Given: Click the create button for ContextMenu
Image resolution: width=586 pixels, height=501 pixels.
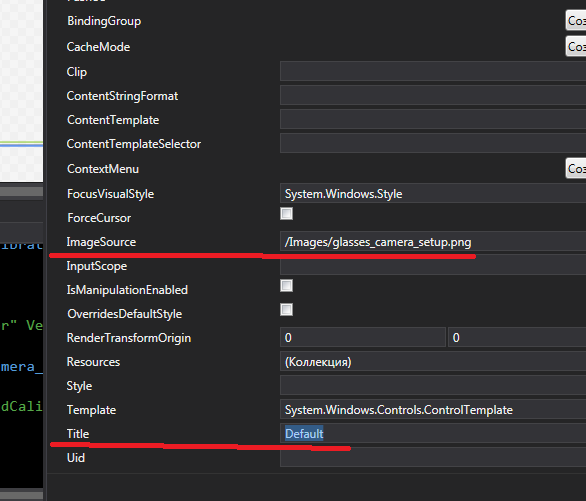Looking at the screenshot, I should click(576, 168).
